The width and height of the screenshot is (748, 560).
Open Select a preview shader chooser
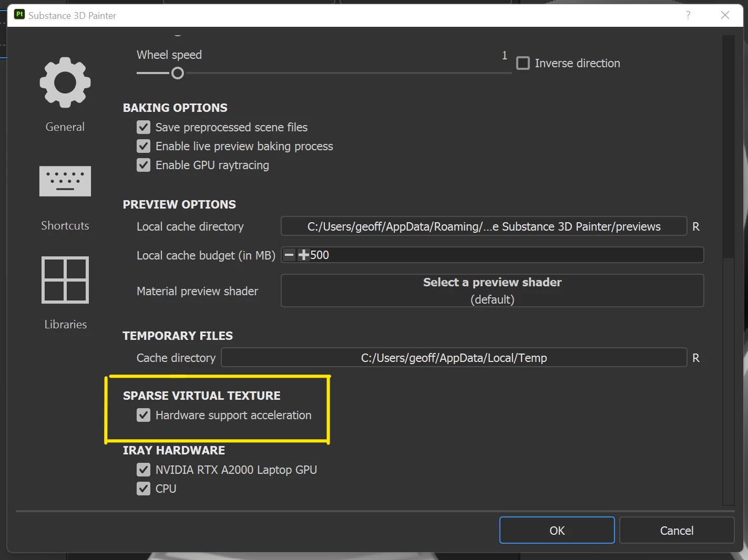(x=493, y=291)
